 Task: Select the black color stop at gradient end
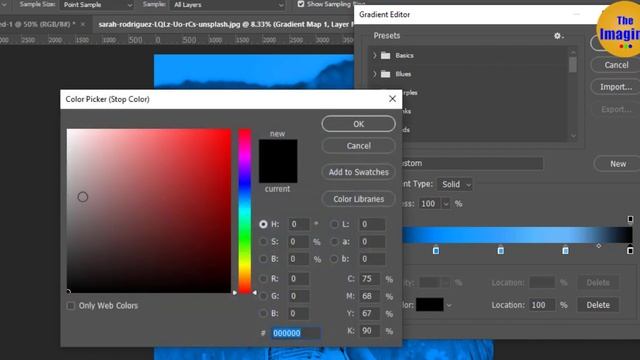pyautogui.click(x=630, y=250)
